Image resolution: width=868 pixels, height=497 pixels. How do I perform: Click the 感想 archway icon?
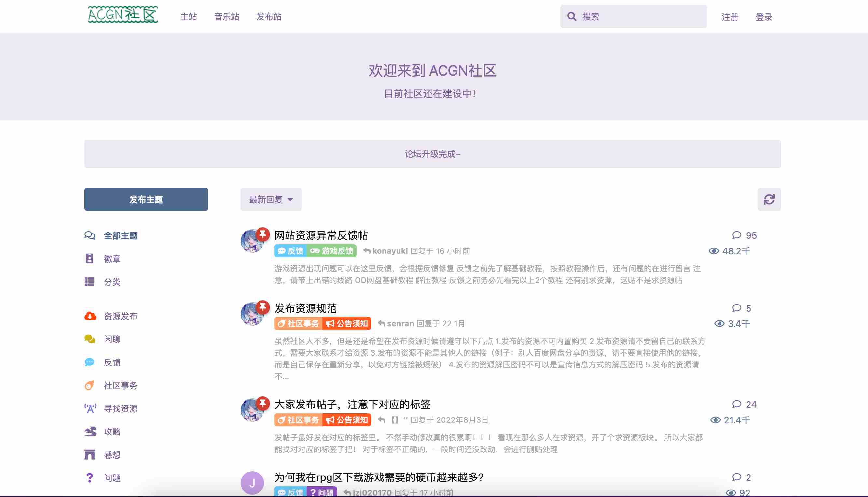point(90,455)
